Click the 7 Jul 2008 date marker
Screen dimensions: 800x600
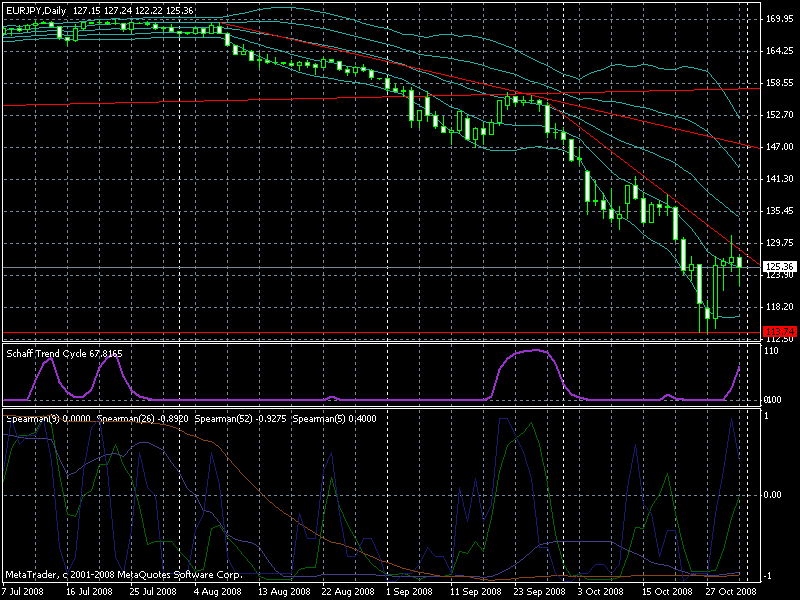23,592
